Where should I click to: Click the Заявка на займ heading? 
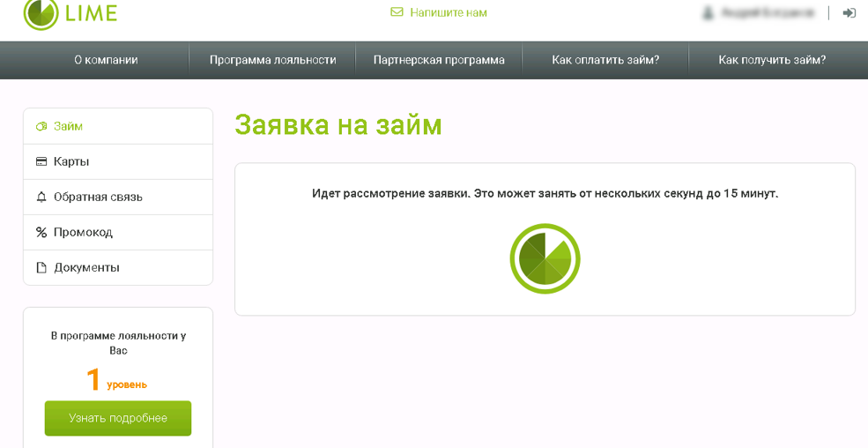click(x=338, y=125)
